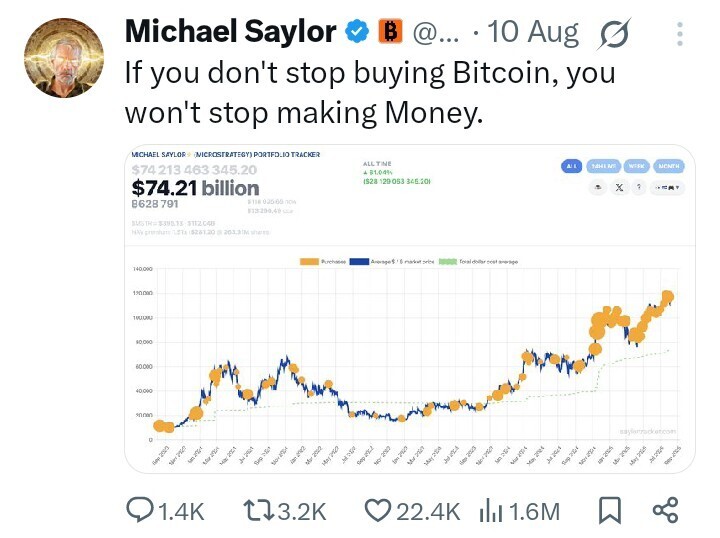
Task: Click the Michael Saylor display name
Action: pos(231,32)
